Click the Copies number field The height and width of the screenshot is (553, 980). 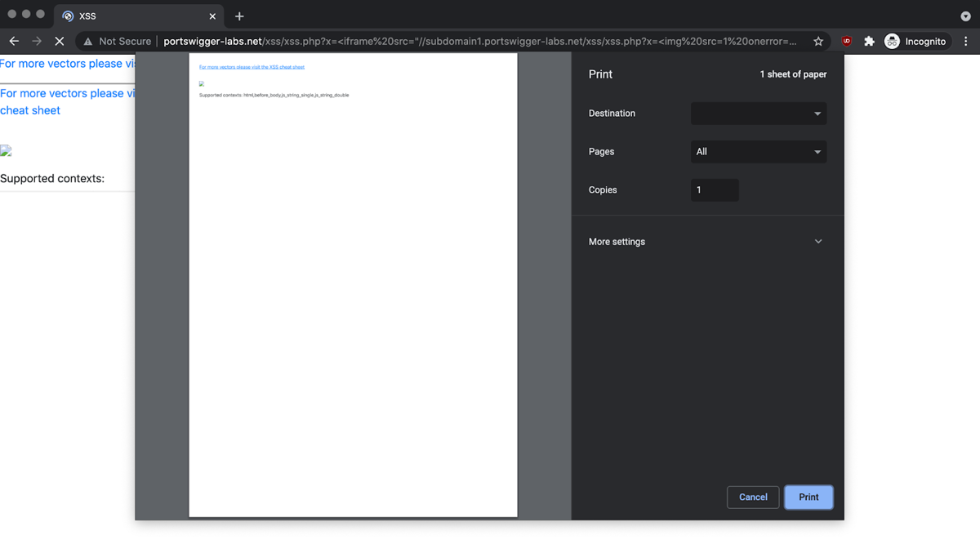(714, 190)
